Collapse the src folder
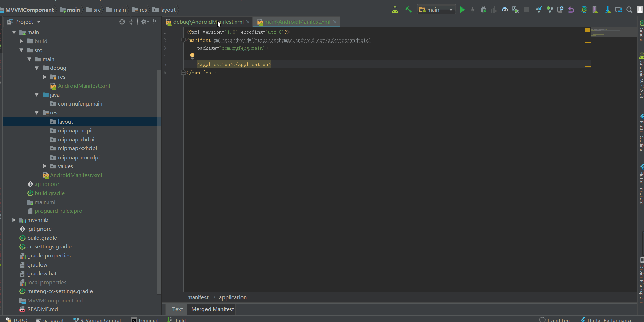 (21, 50)
